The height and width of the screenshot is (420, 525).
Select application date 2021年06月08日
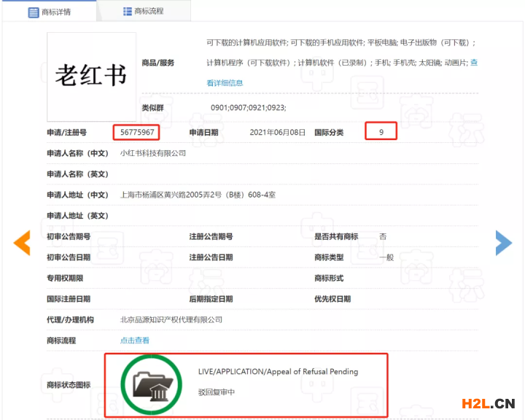(278, 132)
